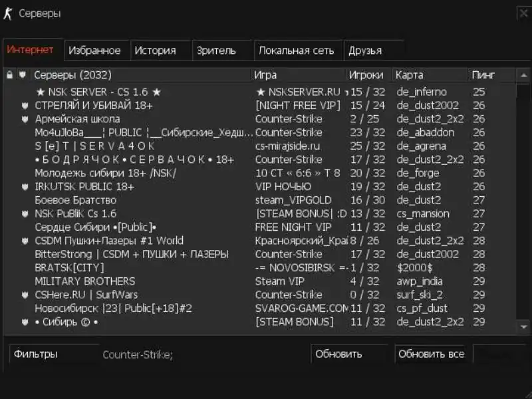Switch to the Интернет tab

(33, 50)
